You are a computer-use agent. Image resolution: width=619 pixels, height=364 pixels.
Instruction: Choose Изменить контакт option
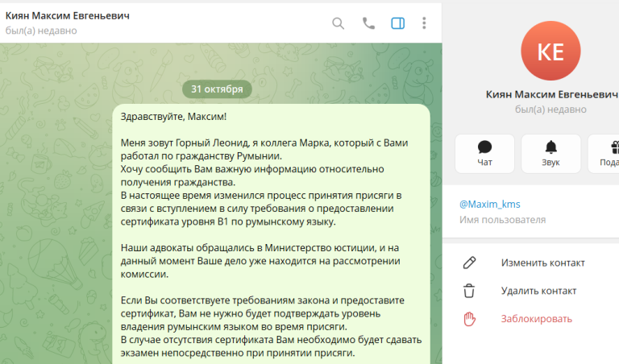click(542, 263)
